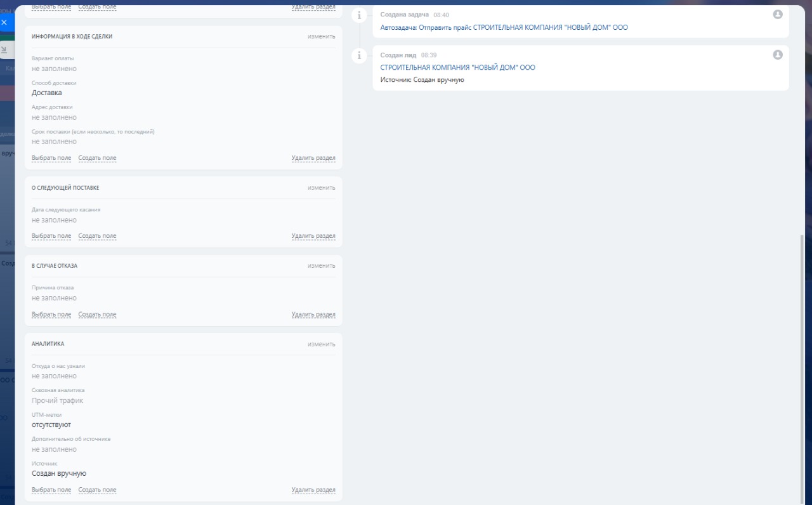Create a field in Информация в ходе сделки
This screenshot has height=505, width=812.
[97, 158]
